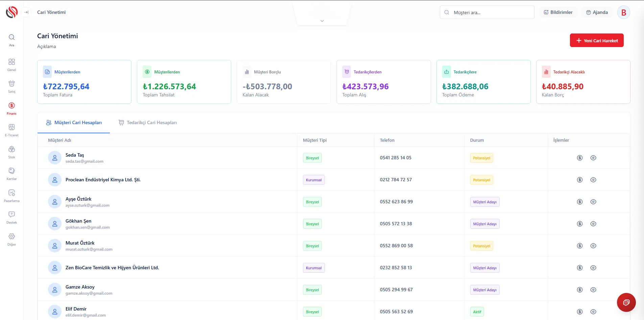Click the Destek help icon

pos(11,217)
